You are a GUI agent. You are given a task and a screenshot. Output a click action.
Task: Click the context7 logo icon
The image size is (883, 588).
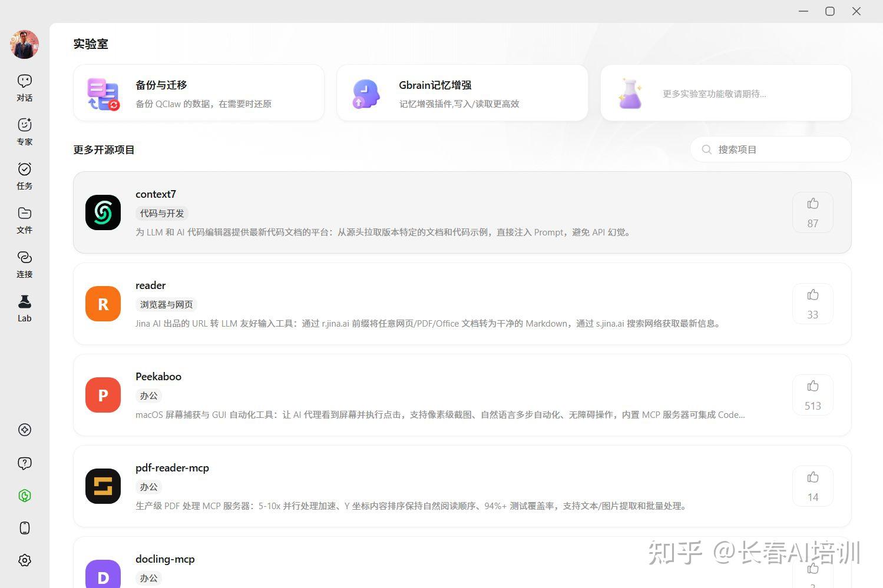(x=103, y=212)
